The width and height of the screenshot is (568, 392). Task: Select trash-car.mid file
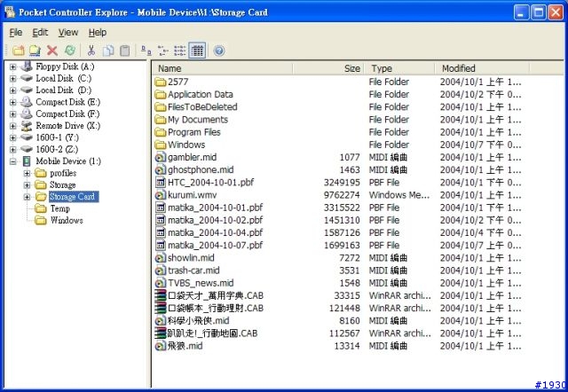193,270
